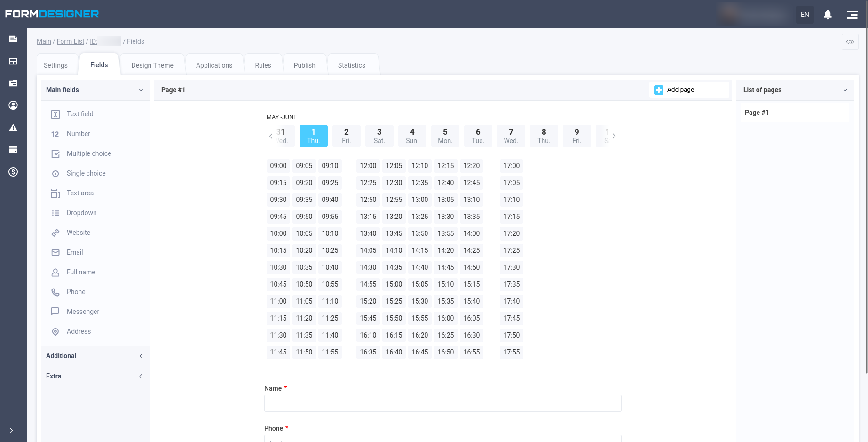Add a Website field

[95, 233]
